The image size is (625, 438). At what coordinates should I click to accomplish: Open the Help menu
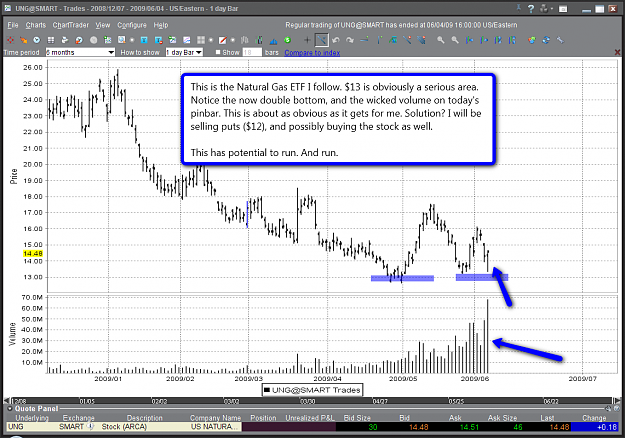click(161, 25)
